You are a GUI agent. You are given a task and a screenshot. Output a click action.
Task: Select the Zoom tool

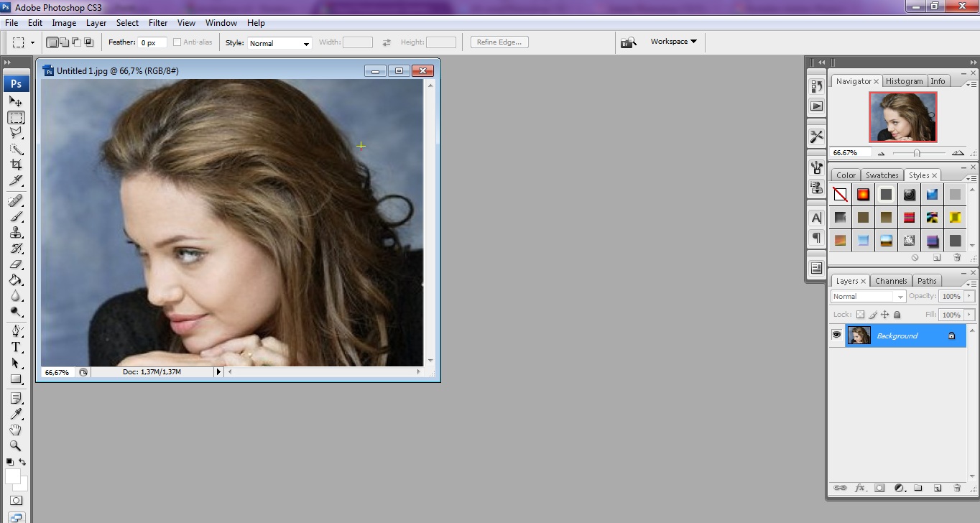click(x=16, y=445)
